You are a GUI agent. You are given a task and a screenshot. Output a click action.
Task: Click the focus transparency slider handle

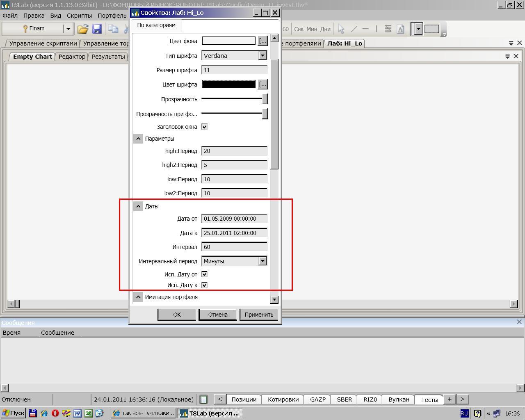tap(265, 114)
